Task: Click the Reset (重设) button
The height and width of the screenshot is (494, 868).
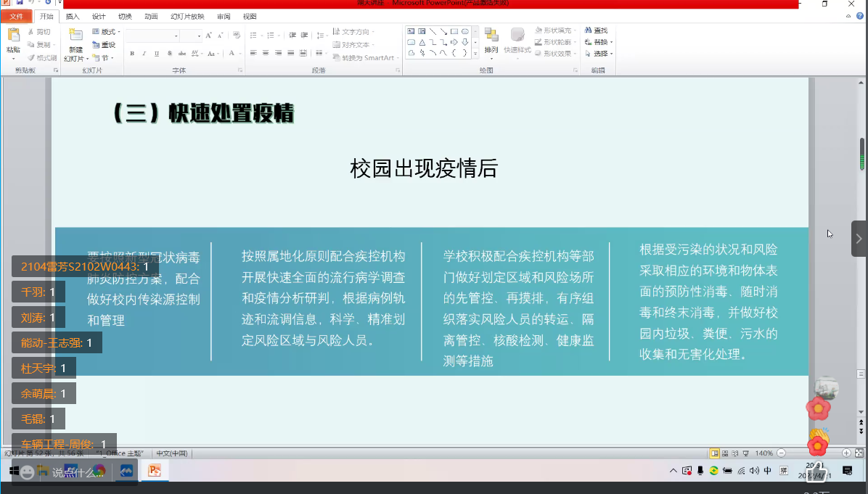Action: tap(105, 44)
